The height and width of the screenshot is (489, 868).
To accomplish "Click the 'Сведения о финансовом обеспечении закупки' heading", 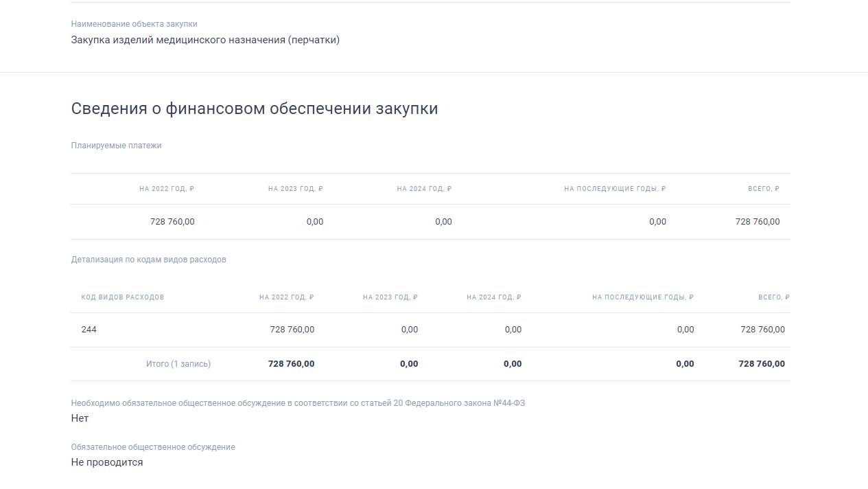I will [254, 108].
